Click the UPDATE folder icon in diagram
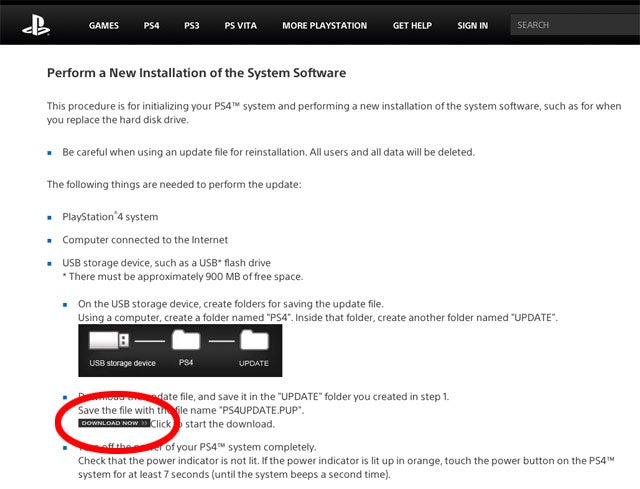Screen dimensions: 640x489 (x=254, y=340)
